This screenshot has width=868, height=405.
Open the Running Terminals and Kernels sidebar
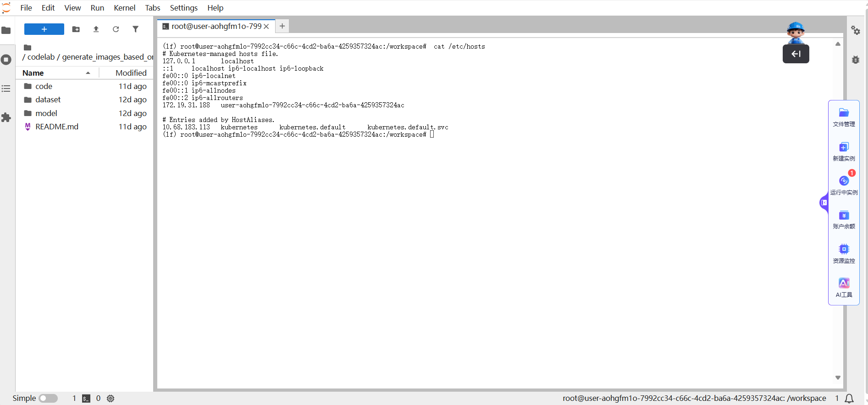point(6,60)
